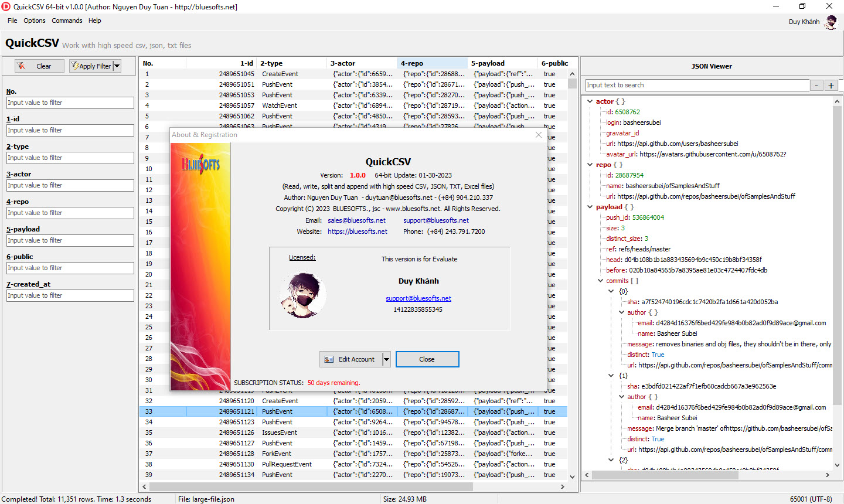Viewport: 844px width, 504px height.
Task: Click the Clear filter eraser icon
Action: (21, 66)
